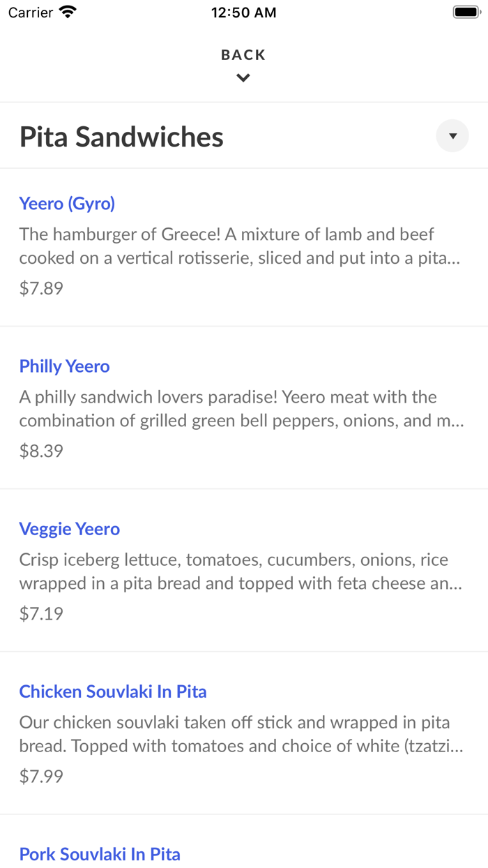Viewport: 488px width, 868px height.
Task: Open the Yeero (Gyro) item
Action: click(67, 204)
